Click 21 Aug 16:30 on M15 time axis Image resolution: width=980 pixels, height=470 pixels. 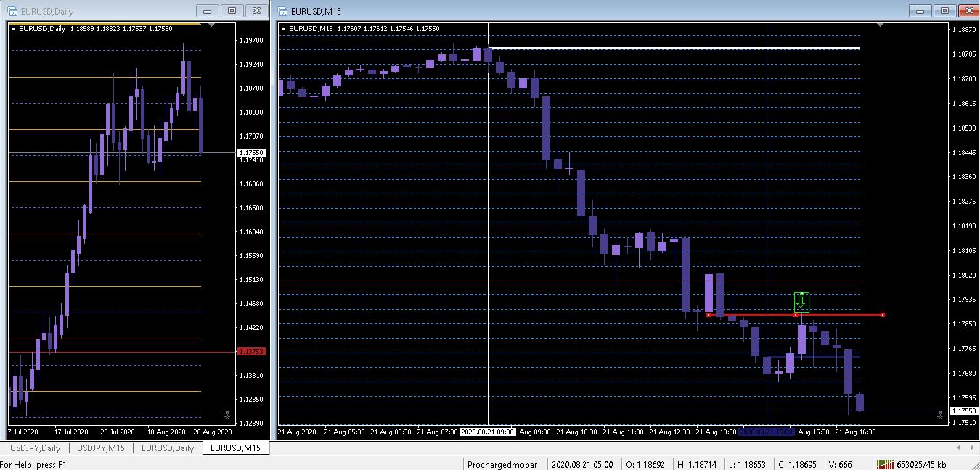855,432
